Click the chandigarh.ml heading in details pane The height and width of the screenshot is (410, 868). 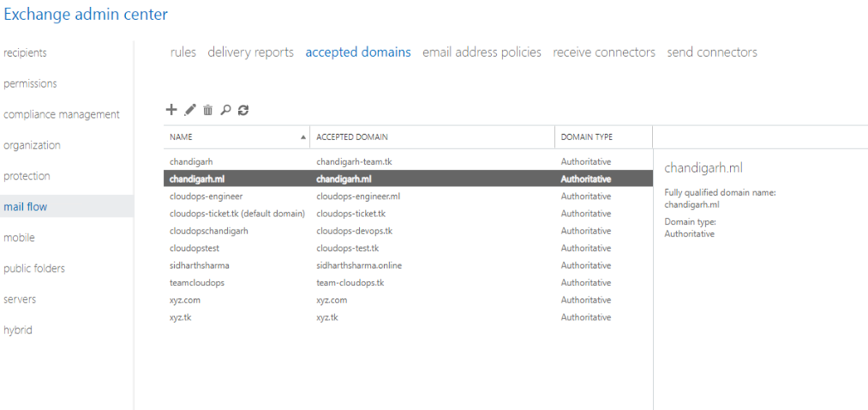[x=703, y=168]
